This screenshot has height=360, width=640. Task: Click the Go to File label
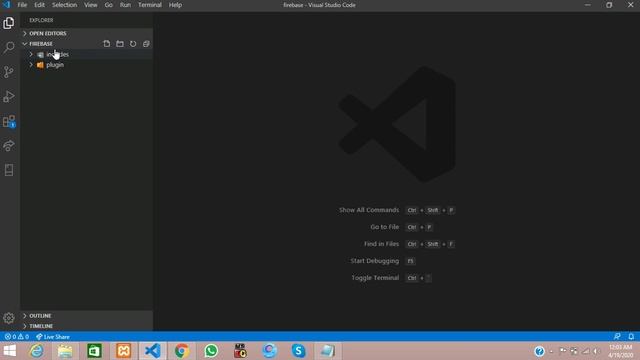coord(384,227)
